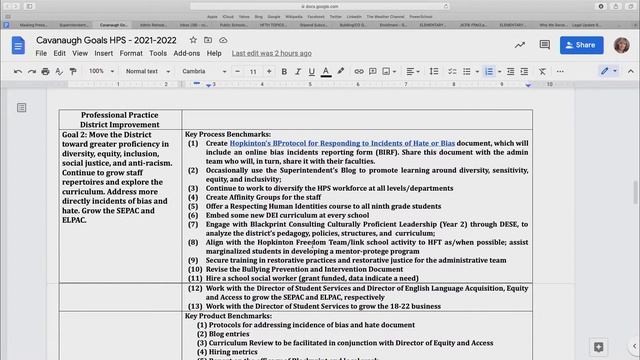Toggle the numbered list
Image resolution: width=640 pixels, height=360 pixels.
tap(489, 71)
